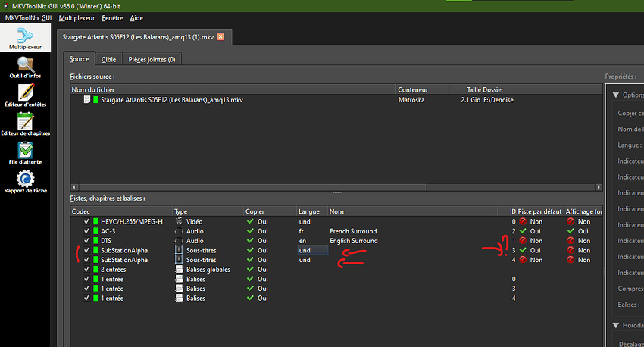Sort source files by Taille header
644x347 pixels.
(x=465, y=89)
